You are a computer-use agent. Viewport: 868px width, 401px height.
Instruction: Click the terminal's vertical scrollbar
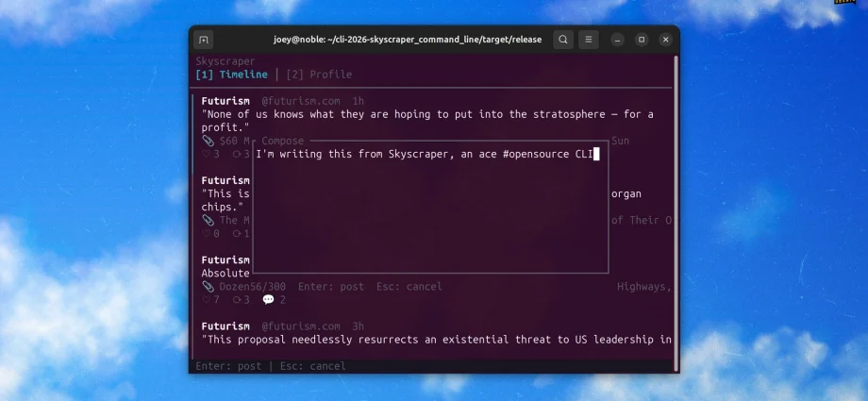click(x=676, y=212)
